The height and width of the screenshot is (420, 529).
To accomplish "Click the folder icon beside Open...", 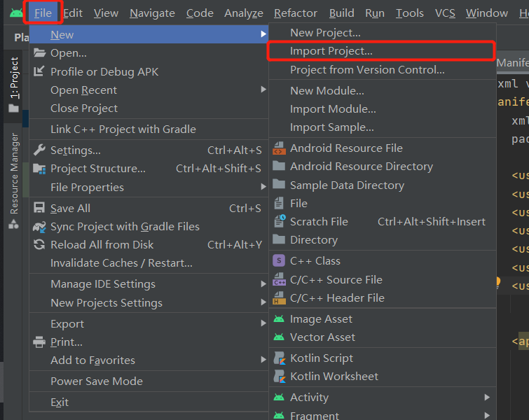I will click(39, 53).
